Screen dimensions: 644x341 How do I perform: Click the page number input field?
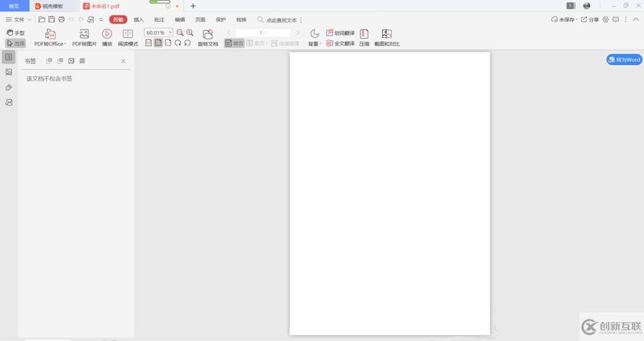pos(262,33)
